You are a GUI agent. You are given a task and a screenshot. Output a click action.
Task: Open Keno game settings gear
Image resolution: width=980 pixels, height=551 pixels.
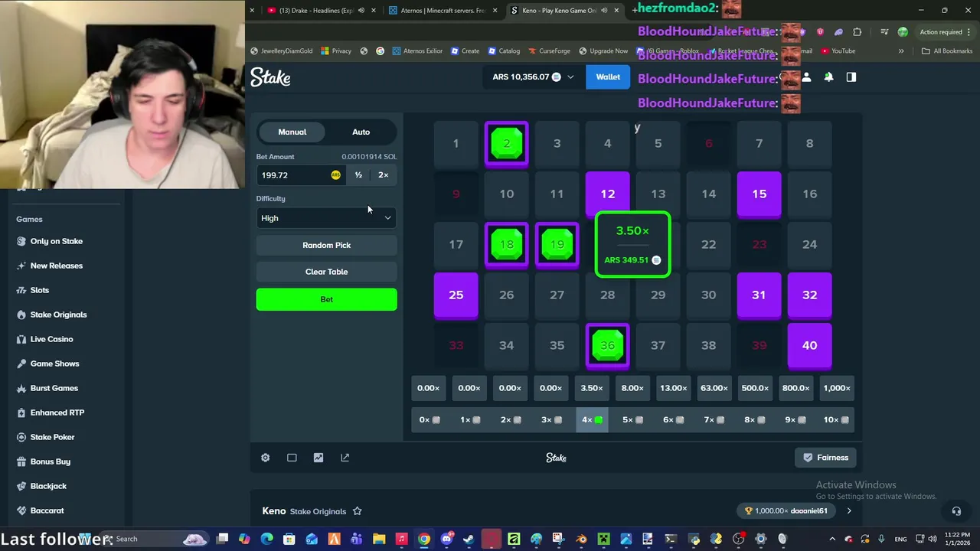click(265, 458)
